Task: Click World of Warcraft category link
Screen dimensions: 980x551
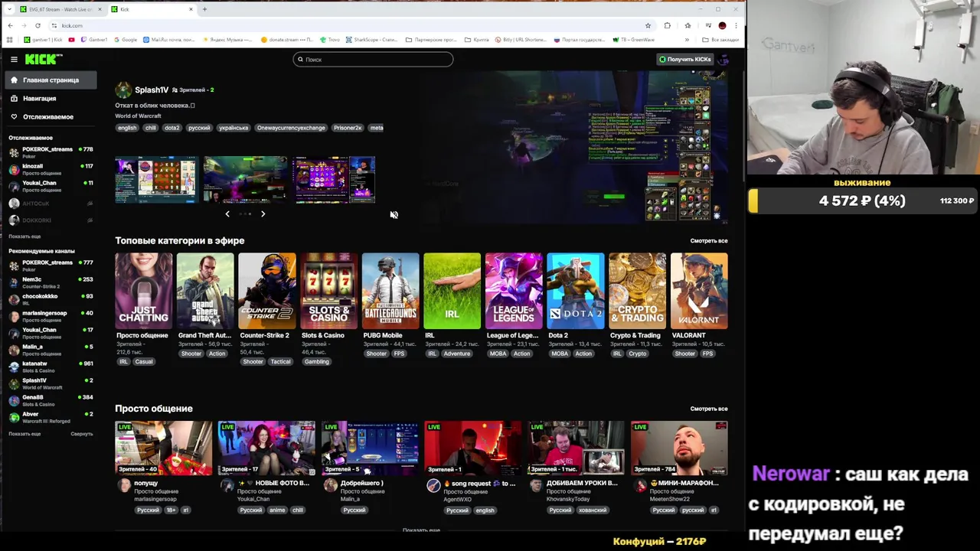Action: 138,116
